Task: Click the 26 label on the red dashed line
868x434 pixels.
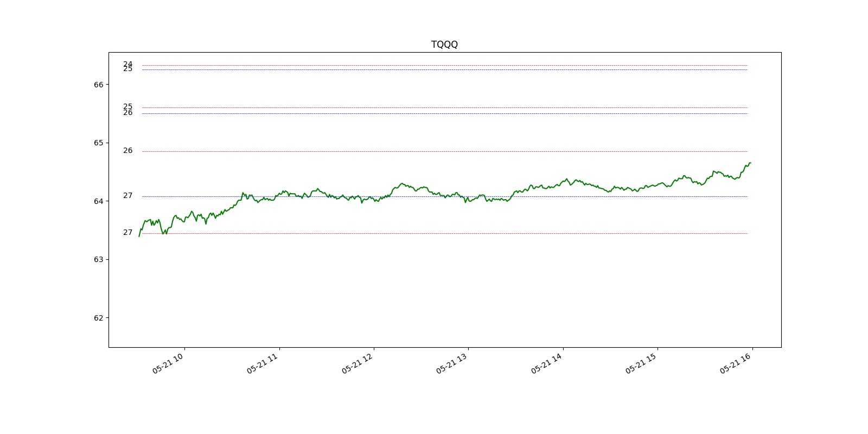Action: pyautogui.click(x=127, y=150)
